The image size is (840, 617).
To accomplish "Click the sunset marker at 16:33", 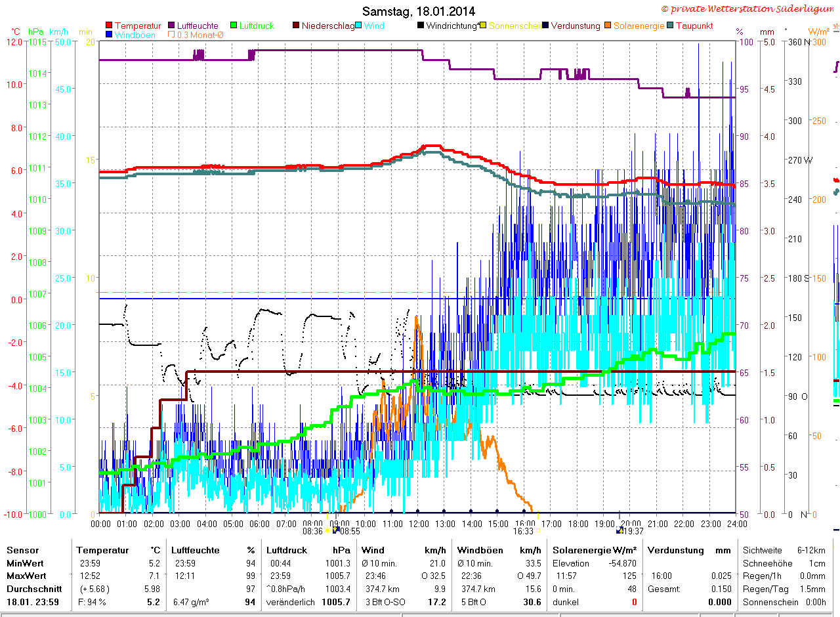I will 538,530.
